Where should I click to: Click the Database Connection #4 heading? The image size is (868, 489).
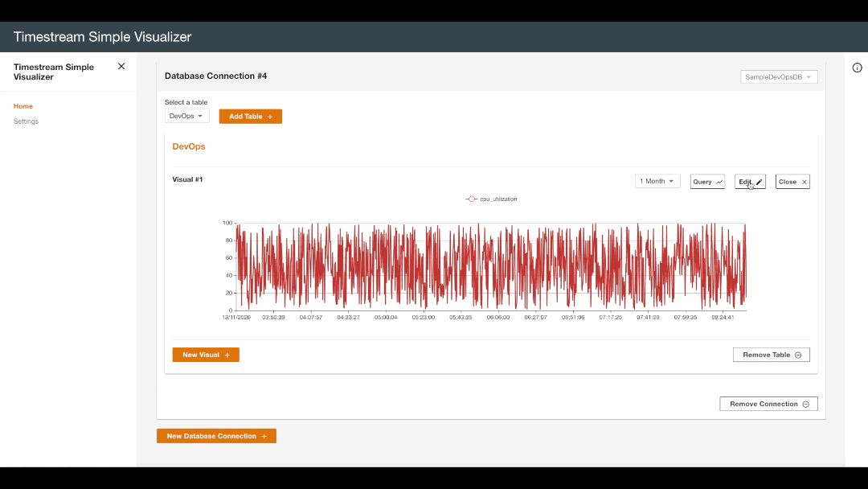[216, 76]
